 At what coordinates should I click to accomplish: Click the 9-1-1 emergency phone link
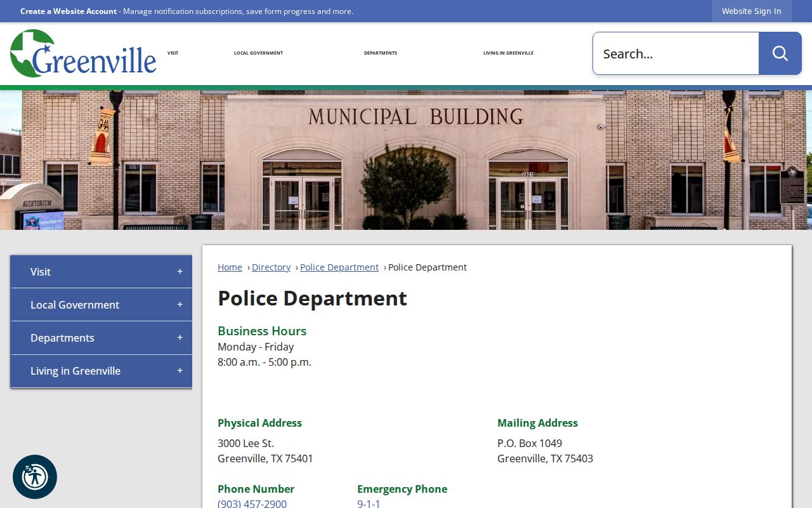369,504
